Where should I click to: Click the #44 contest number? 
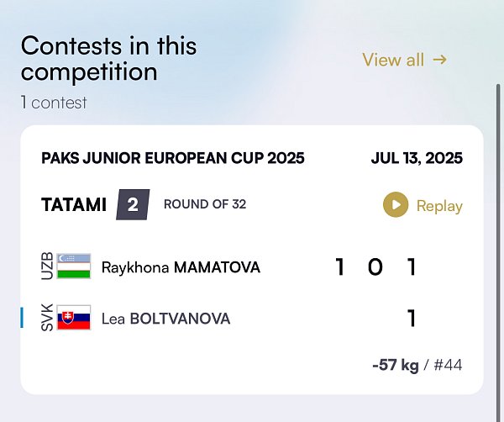(x=448, y=365)
